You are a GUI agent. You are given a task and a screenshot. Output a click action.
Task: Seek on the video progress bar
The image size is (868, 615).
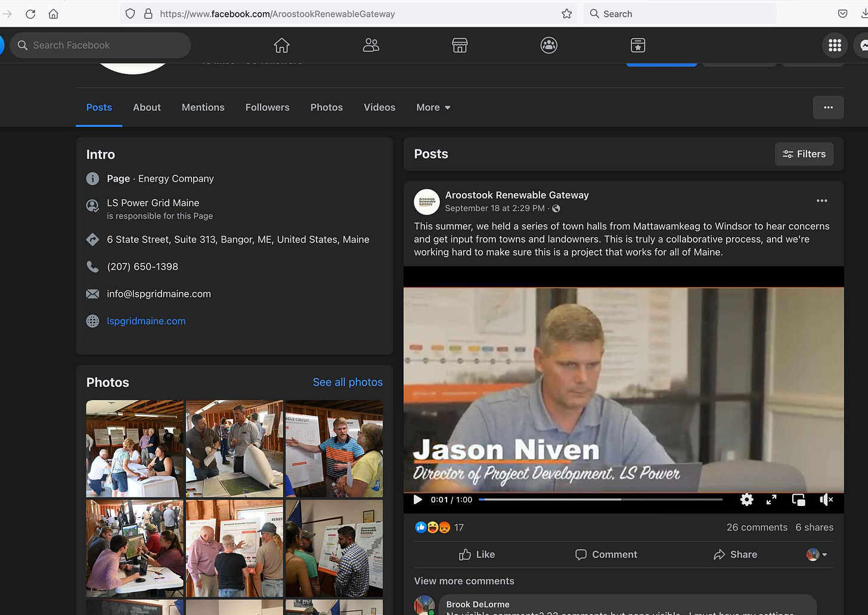[x=600, y=499]
